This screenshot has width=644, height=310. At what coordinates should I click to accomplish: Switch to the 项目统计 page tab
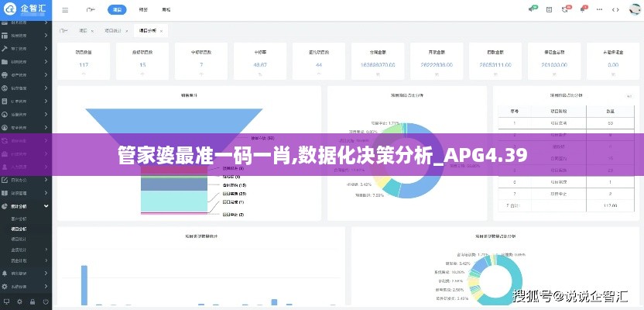[x=111, y=30]
